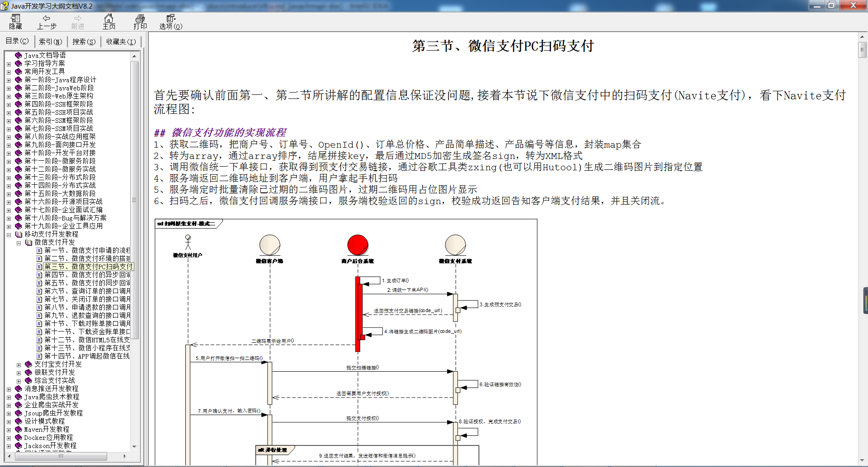Click the tree horizontal scroll-right arrow

(124, 456)
